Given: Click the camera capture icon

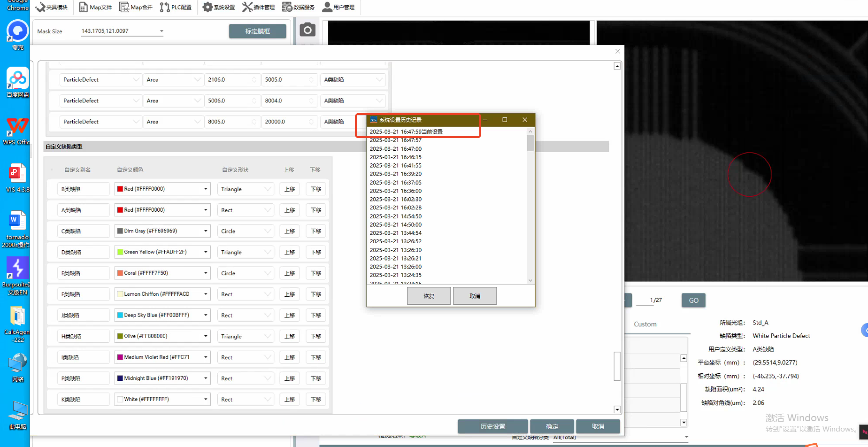Looking at the screenshot, I should coord(307,30).
